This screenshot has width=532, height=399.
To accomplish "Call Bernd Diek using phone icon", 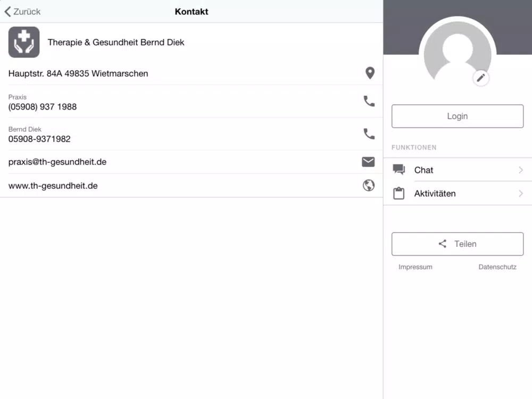I will click(369, 134).
